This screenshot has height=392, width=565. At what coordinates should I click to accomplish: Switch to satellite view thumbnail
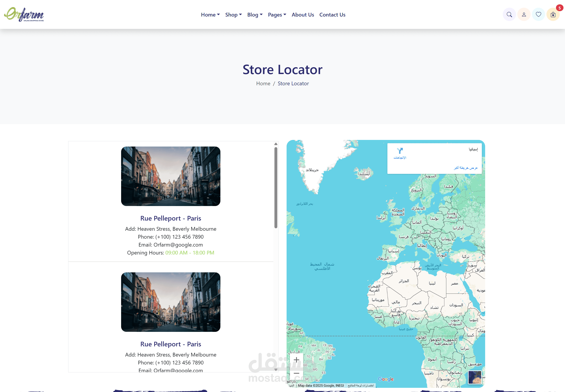[x=475, y=377]
